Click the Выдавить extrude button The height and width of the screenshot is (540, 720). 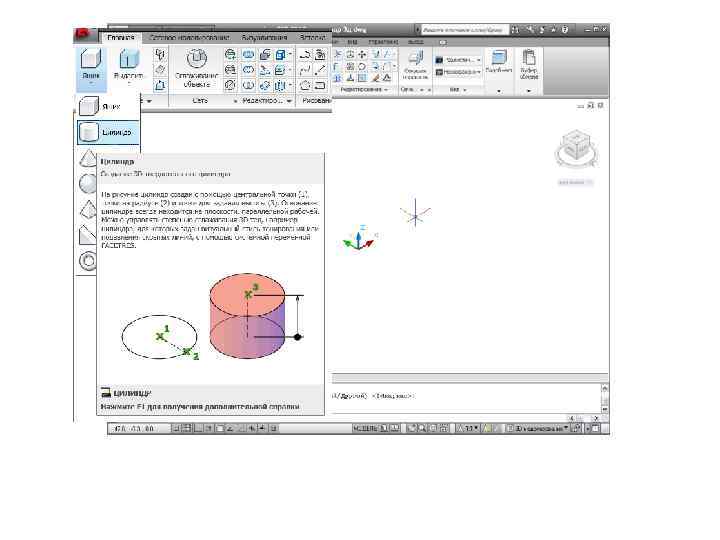[x=129, y=63]
